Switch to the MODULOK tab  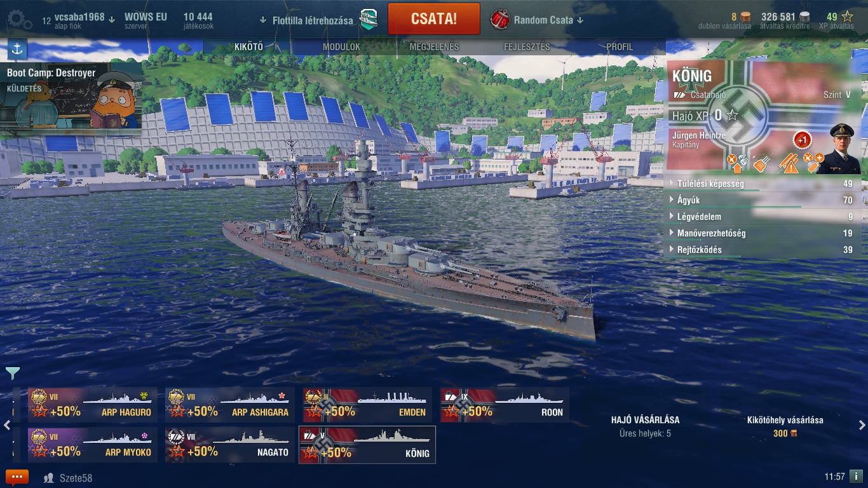(341, 47)
